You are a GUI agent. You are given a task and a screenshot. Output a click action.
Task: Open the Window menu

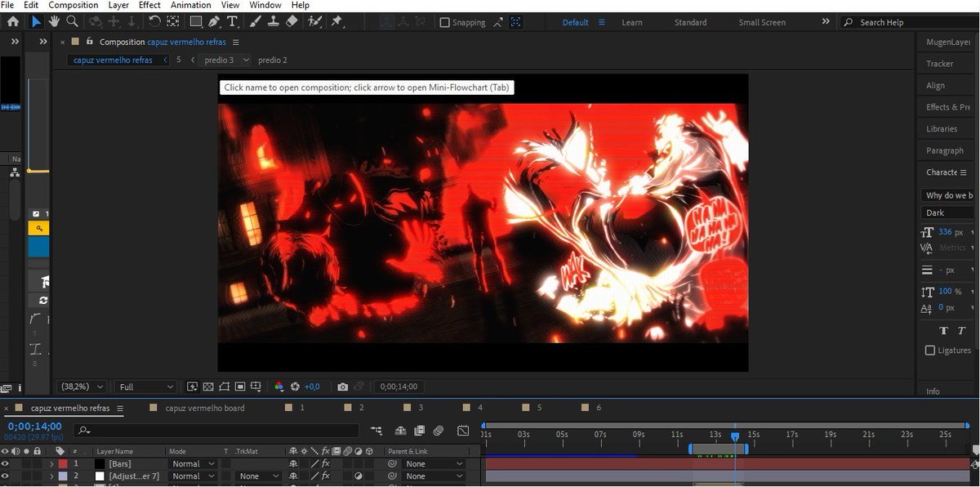(x=265, y=5)
